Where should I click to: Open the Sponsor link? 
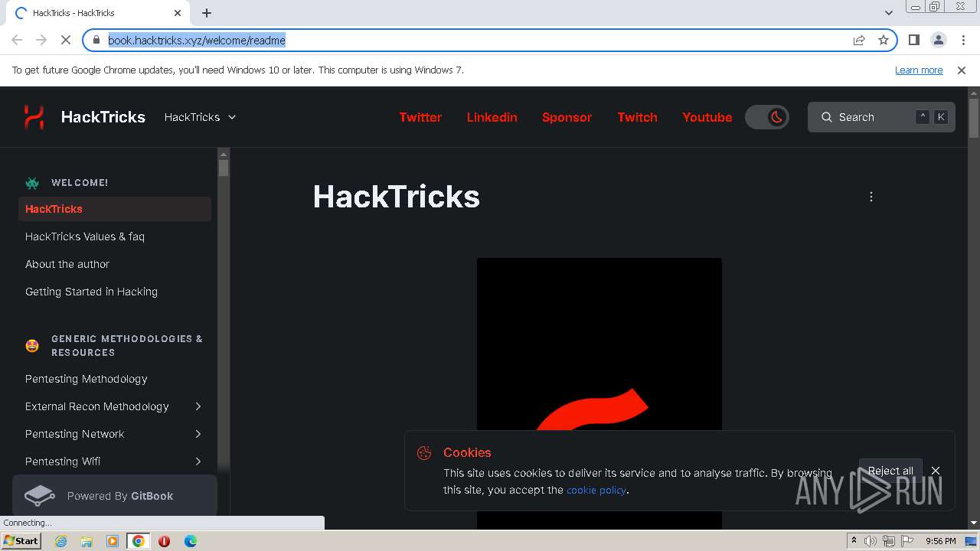pos(567,117)
